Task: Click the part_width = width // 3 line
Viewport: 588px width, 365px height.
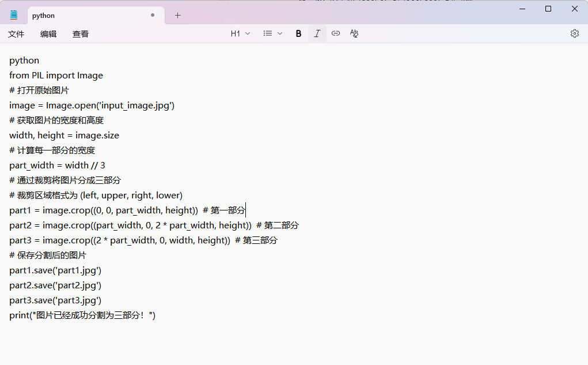Action: click(58, 165)
